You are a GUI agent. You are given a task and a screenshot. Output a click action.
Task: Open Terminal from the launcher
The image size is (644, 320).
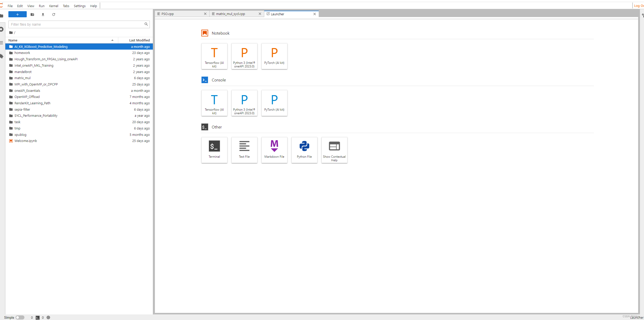214,150
